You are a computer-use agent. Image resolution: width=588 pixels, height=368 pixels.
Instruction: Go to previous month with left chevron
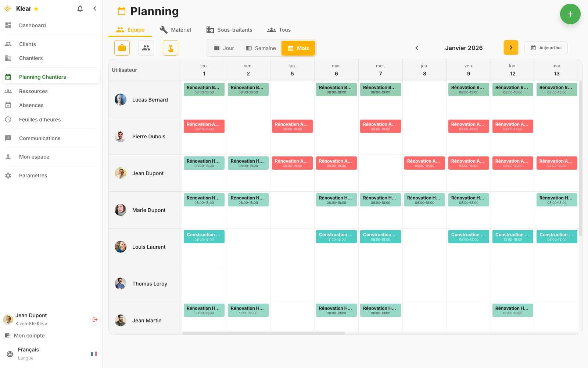pyautogui.click(x=417, y=48)
